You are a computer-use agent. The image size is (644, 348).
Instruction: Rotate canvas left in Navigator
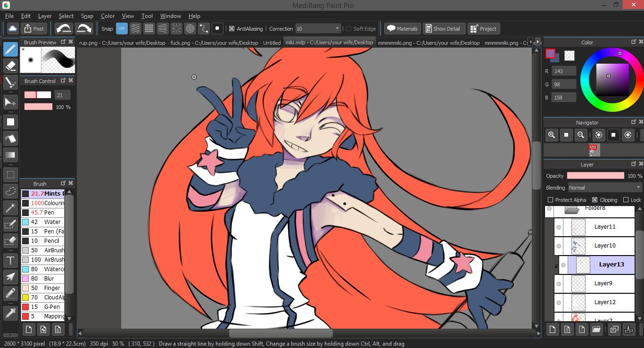[599, 135]
